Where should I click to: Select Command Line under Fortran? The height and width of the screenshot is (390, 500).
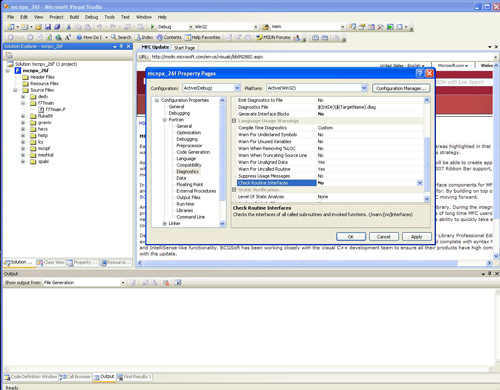point(191,217)
